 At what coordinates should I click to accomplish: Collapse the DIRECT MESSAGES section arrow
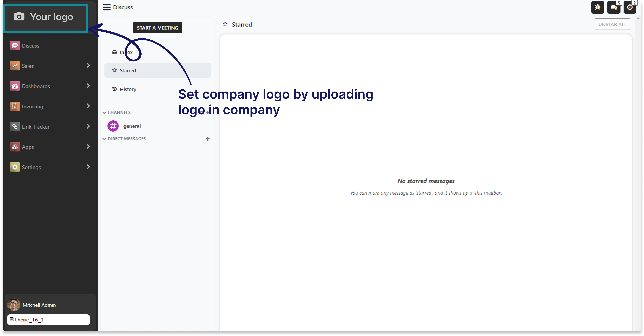tap(104, 139)
